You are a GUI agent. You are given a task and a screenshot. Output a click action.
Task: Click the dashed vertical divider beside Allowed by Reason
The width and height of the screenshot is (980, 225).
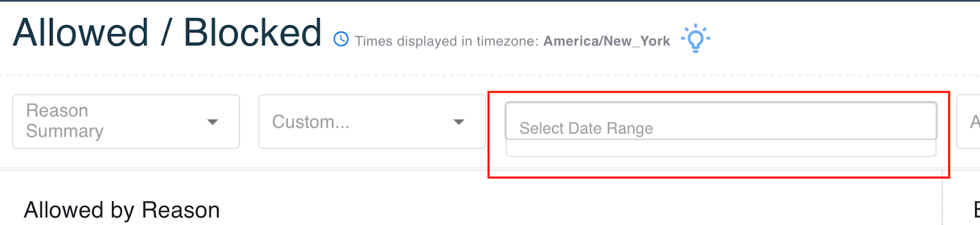942,199
